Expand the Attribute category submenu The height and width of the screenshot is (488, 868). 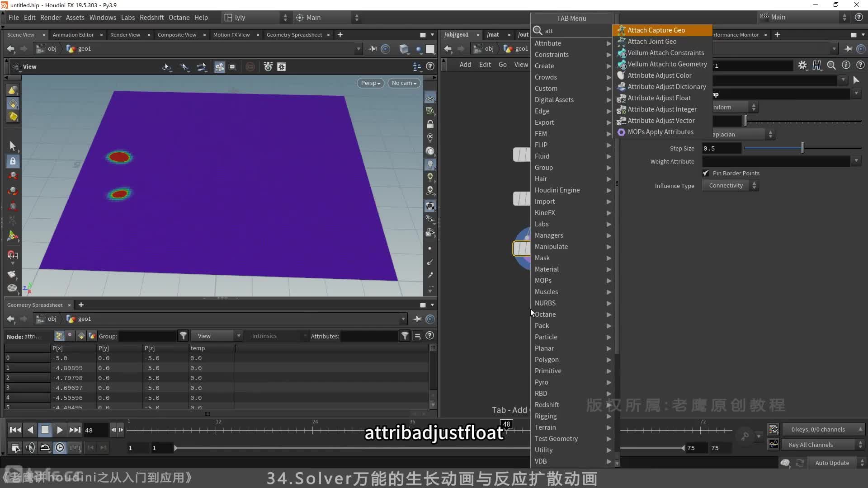(x=572, y=43)
